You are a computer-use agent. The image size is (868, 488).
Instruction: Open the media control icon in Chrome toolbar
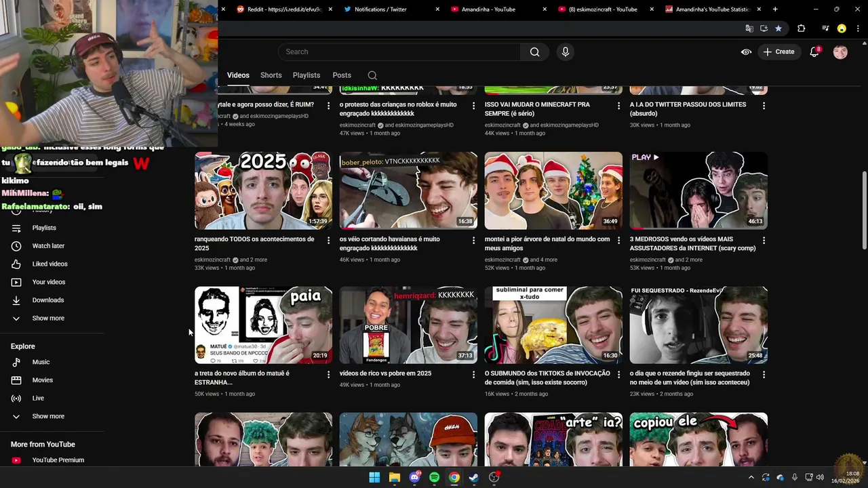(x=825, y=28)
